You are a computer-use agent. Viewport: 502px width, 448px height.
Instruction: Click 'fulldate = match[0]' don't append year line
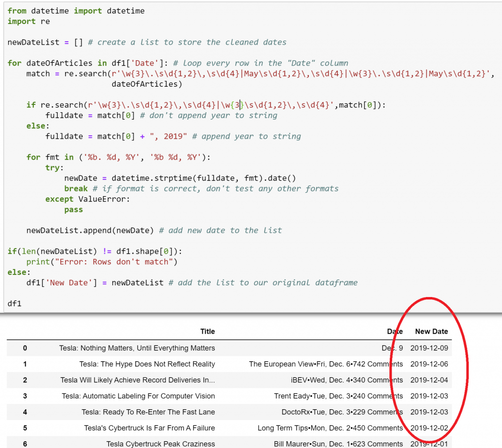pyautogui.click(x=161, y=116)
